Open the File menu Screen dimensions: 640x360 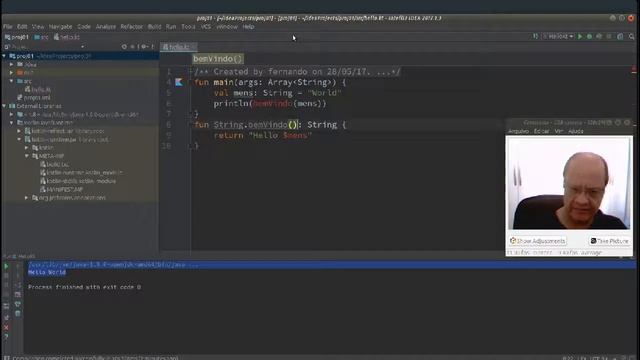(8, 27)
